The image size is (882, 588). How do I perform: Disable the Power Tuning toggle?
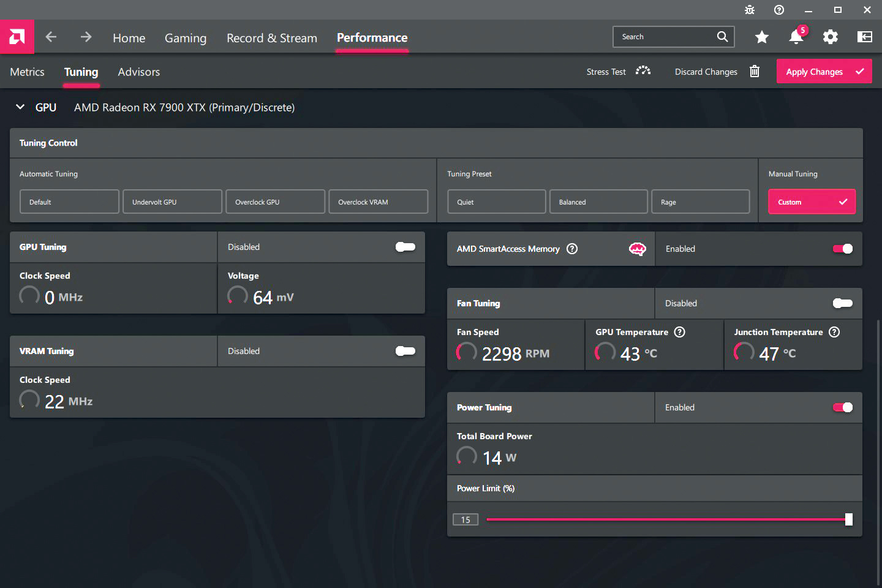click(x=842, y=407)
